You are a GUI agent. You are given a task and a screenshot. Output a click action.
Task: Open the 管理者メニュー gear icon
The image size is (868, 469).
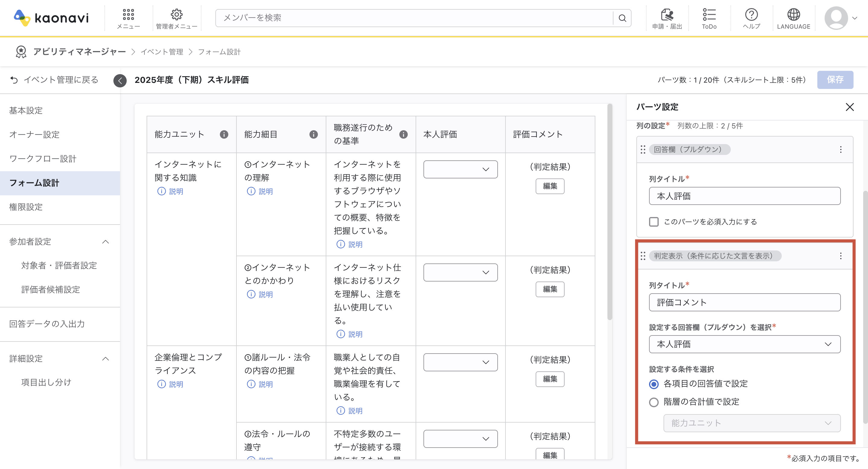[176, 14]
